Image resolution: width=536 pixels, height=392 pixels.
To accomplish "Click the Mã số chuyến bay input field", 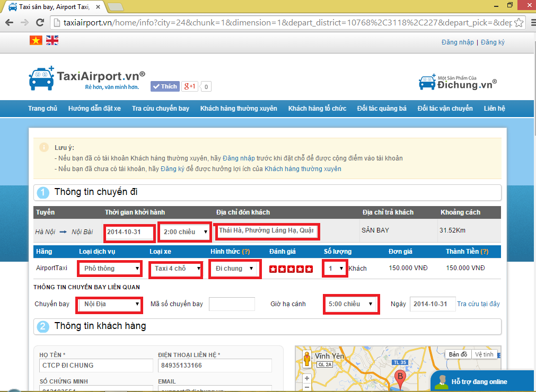I will (x=232, y=304).
